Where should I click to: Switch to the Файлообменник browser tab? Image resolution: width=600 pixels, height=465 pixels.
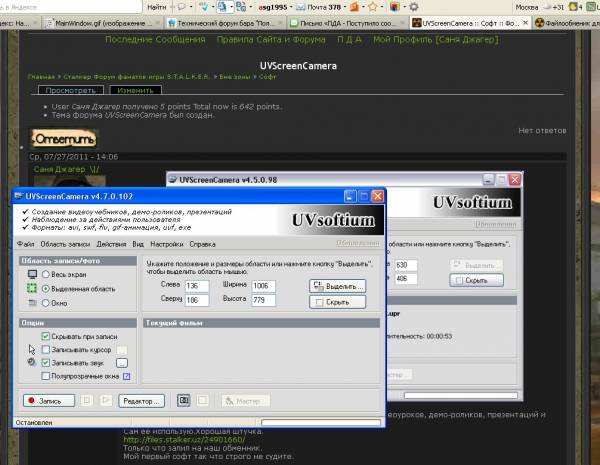[x=567, y=23]
